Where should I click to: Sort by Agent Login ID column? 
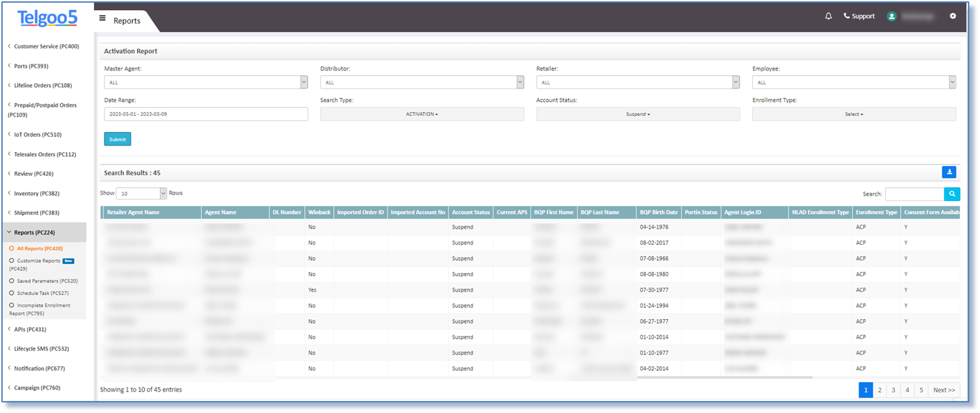point(755,213)
